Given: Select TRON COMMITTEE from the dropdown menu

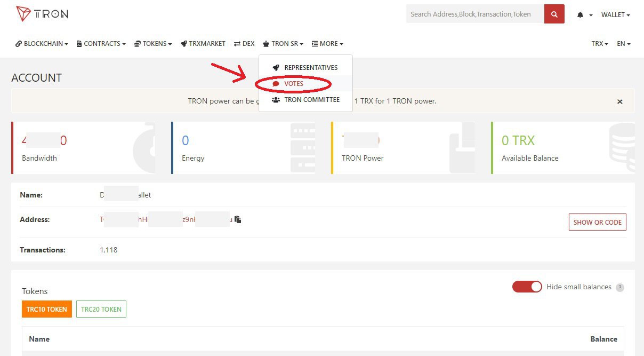Looking at the screenshot, I should click(x=305, y=100).
